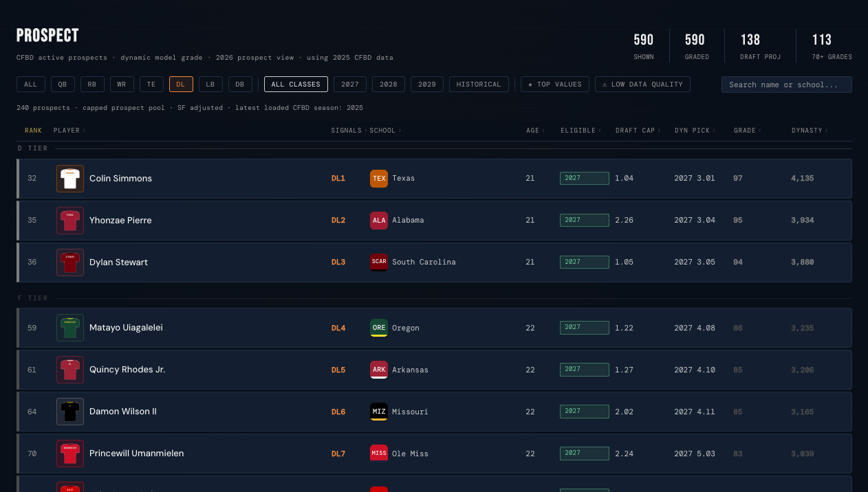This screenshot has width=868, height=492.
Task: Click Damon Wilson II's black jersey icon
Action: pyautogui.click(x=70, y=412)
